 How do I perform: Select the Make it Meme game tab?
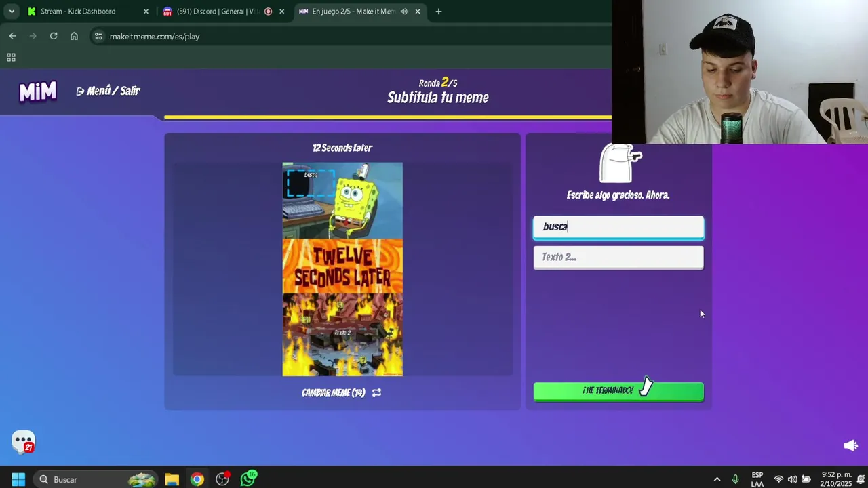(353, 12)
